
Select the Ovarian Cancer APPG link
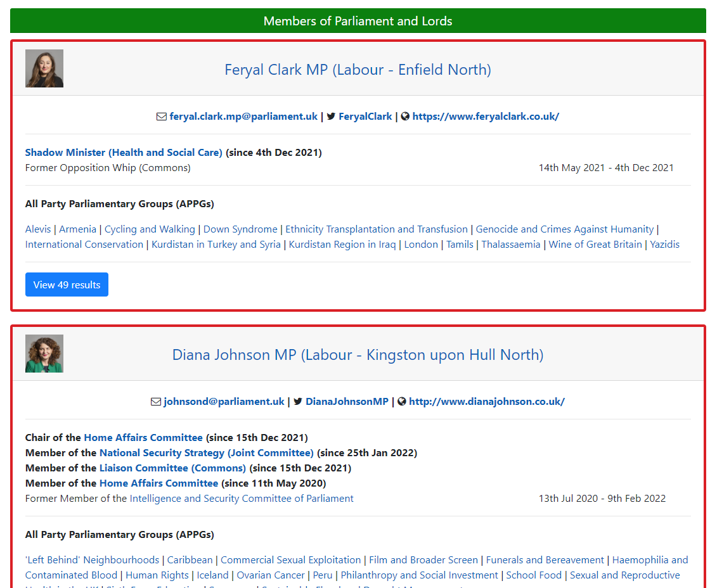(x=271, y=575)
